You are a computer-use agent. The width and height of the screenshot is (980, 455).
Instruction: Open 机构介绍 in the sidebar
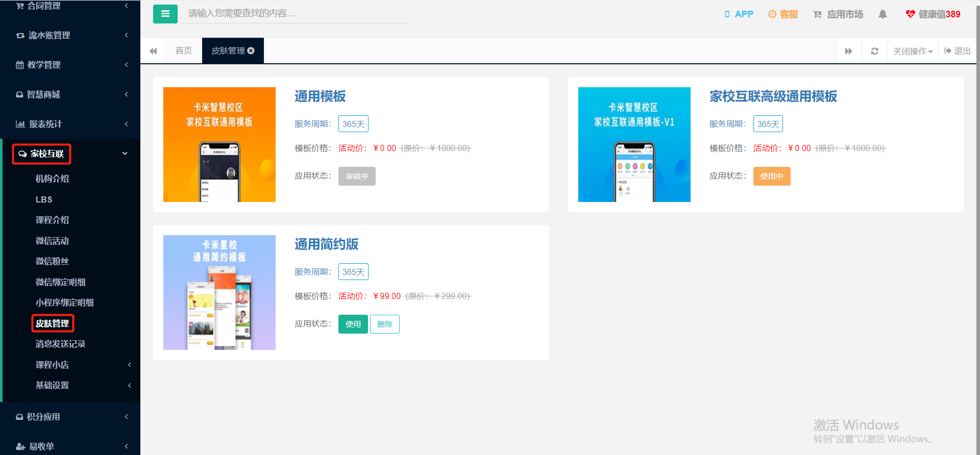pos(52,179)
